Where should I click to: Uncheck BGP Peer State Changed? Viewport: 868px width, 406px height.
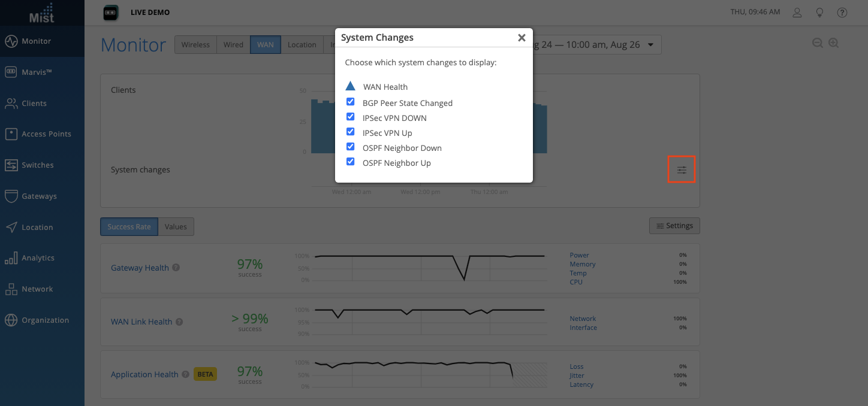click(x=351, y=102)
